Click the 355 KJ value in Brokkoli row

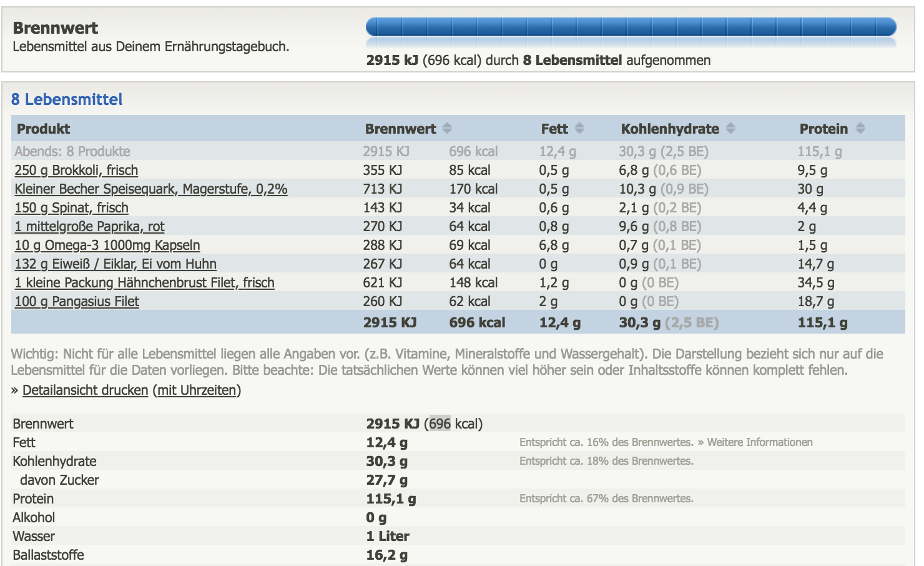click(x=382, y=170)
